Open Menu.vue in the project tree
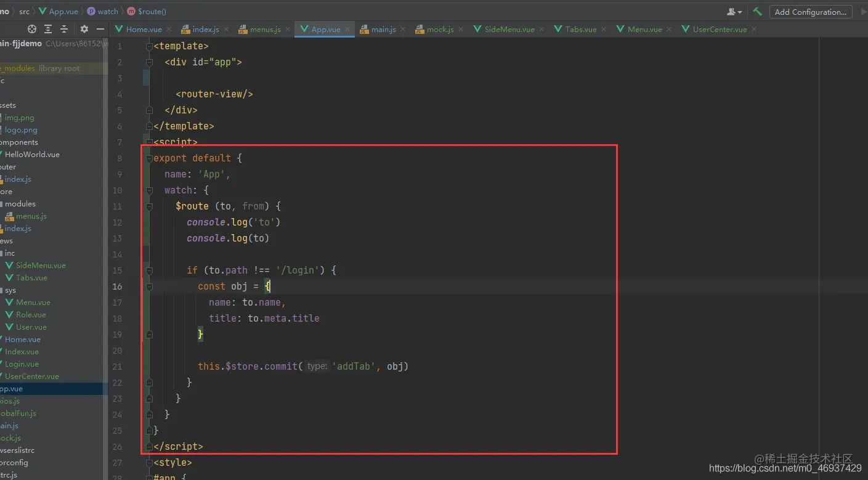Viewport: 868px width, 480px height. pos(28,303)
